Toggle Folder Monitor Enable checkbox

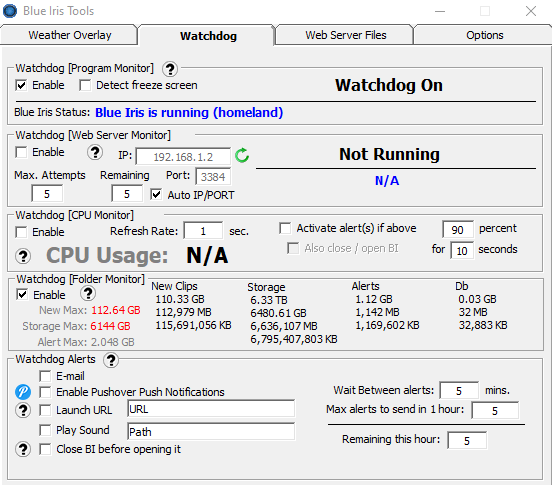tap(22, 294)
